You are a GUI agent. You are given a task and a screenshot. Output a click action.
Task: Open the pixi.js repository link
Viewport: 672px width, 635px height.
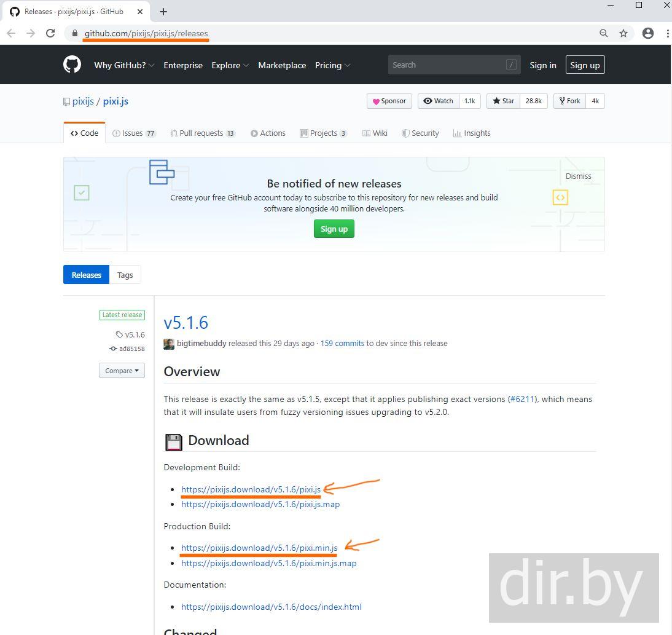(115, 101)
